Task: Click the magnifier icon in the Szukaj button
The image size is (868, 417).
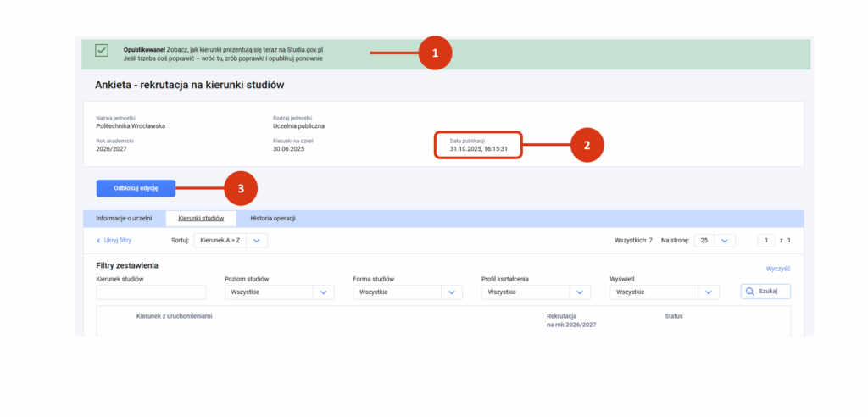Action: click(750, 292)
